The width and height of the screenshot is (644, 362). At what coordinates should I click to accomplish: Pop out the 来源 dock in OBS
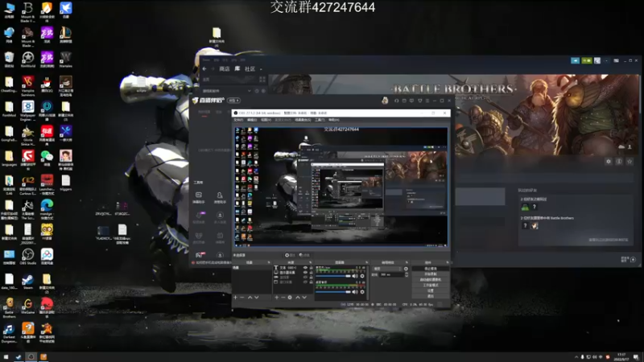(x=311, y=262)
